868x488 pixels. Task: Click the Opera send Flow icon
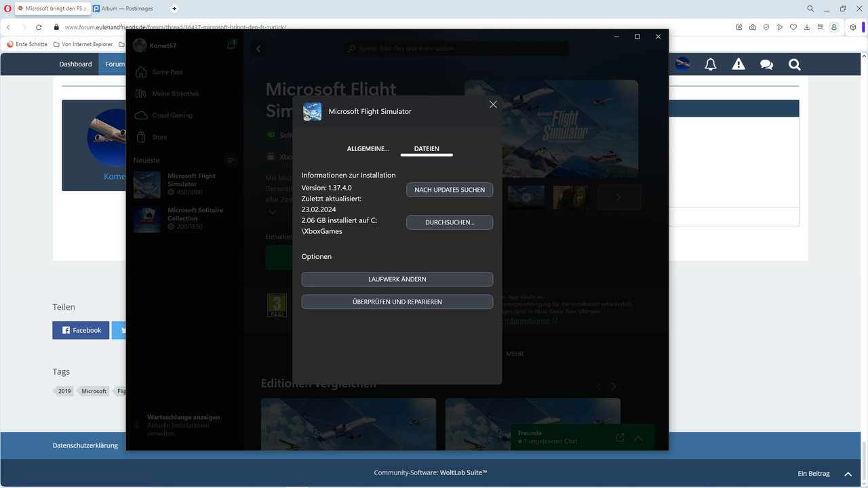(780, 27)
